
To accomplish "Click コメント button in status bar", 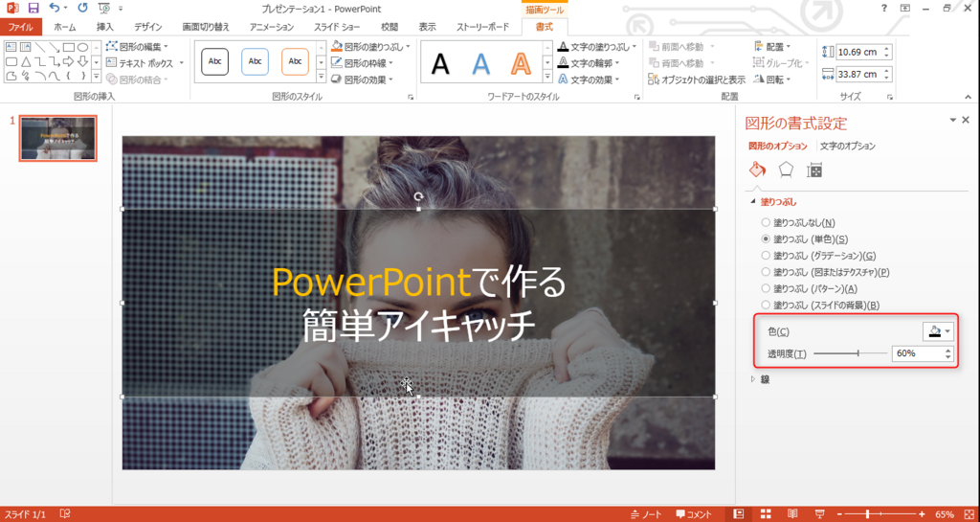I will pos(694,514).
